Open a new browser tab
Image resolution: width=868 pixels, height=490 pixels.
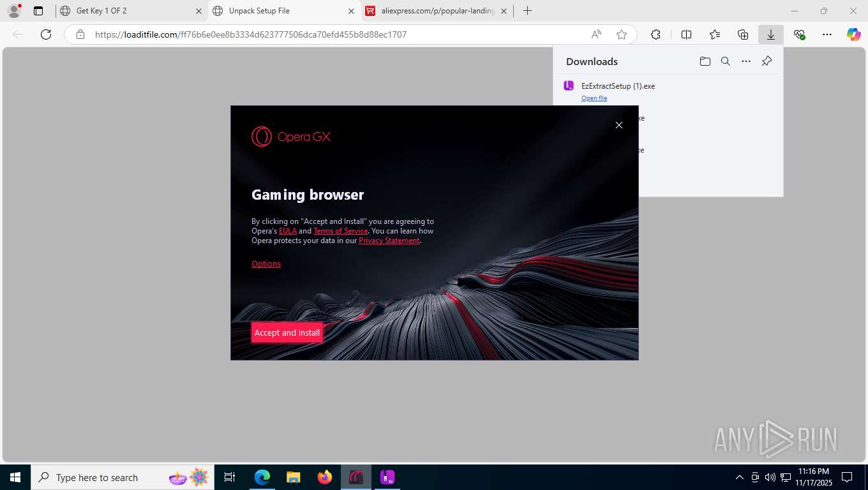(527, 11)
